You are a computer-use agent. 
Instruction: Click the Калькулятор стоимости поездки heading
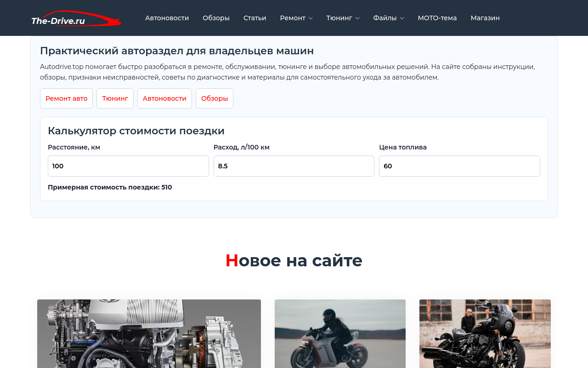pyautogui.click(x=136, y=131)
